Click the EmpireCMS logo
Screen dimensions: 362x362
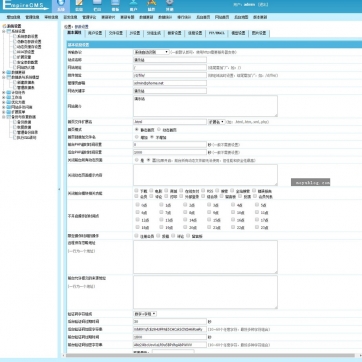pyautogui.click(x=24, y=6)
